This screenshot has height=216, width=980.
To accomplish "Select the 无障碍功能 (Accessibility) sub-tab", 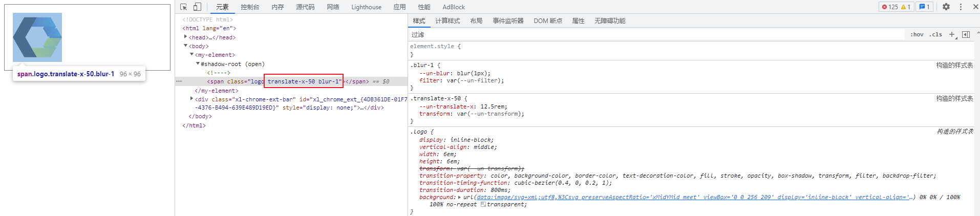I will [610, 20].
